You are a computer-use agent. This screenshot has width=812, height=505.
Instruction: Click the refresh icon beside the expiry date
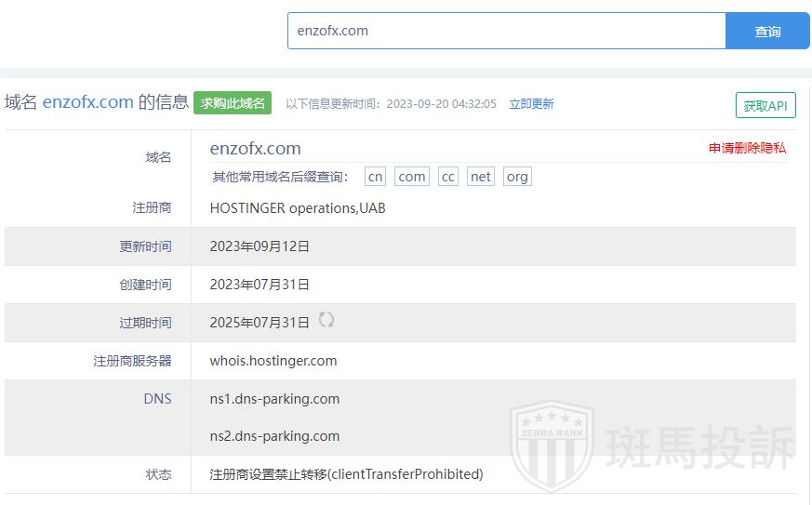click(x=326, y=320)
